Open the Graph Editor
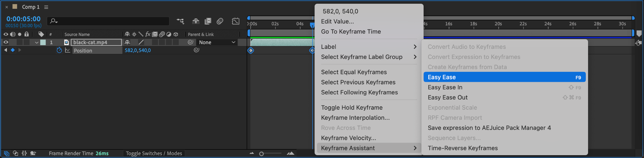The image size is (644, 158). 236,21
